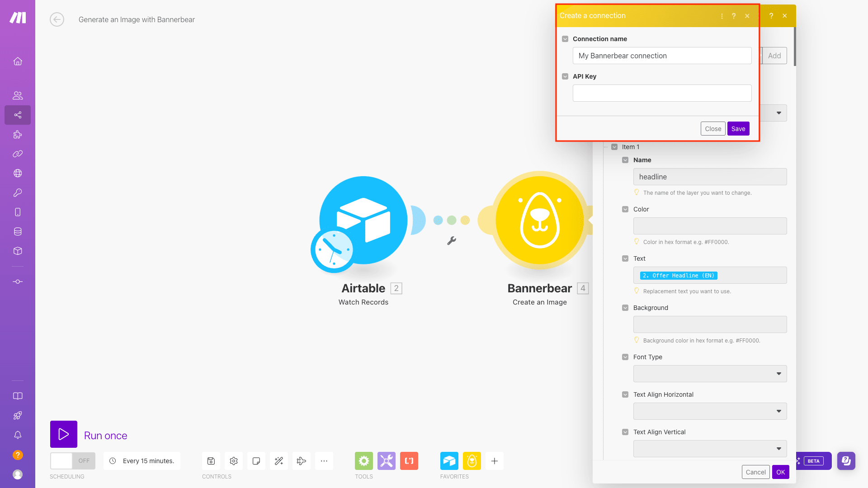The height and width of the screenshot is (488, 868).
Task: Click the schedule clock on Airtable module
Action: pos(333,250)
